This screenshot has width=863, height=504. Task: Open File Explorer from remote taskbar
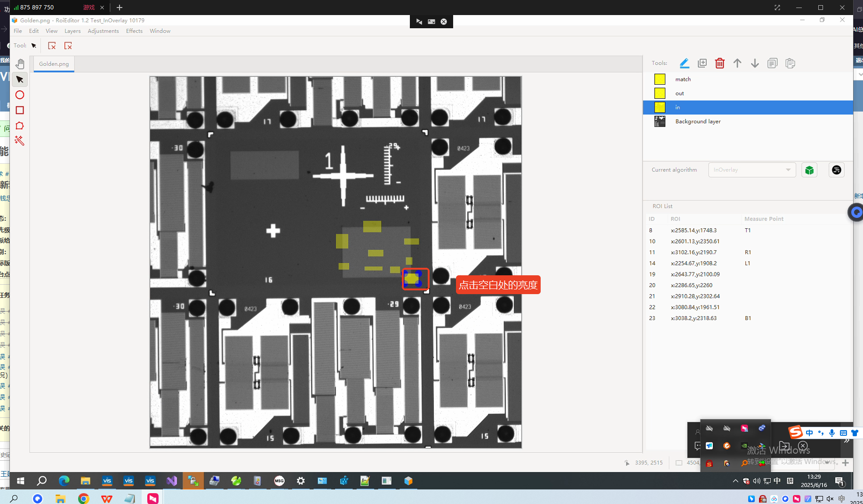click(85, 481)
